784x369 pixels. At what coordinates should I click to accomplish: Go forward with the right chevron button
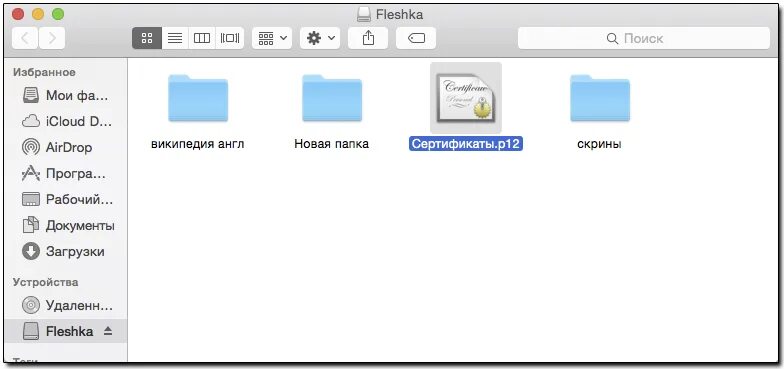(x=52, y=38)
